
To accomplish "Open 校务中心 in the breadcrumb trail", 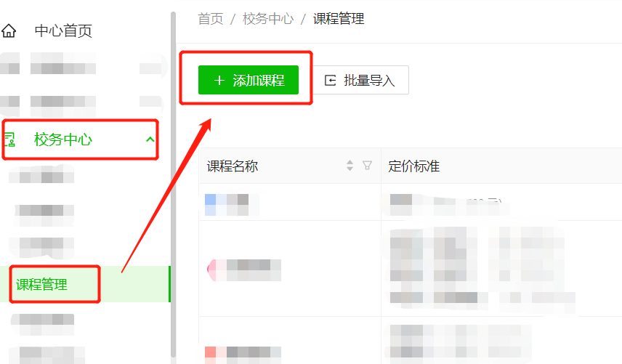I will coord(268,19).
